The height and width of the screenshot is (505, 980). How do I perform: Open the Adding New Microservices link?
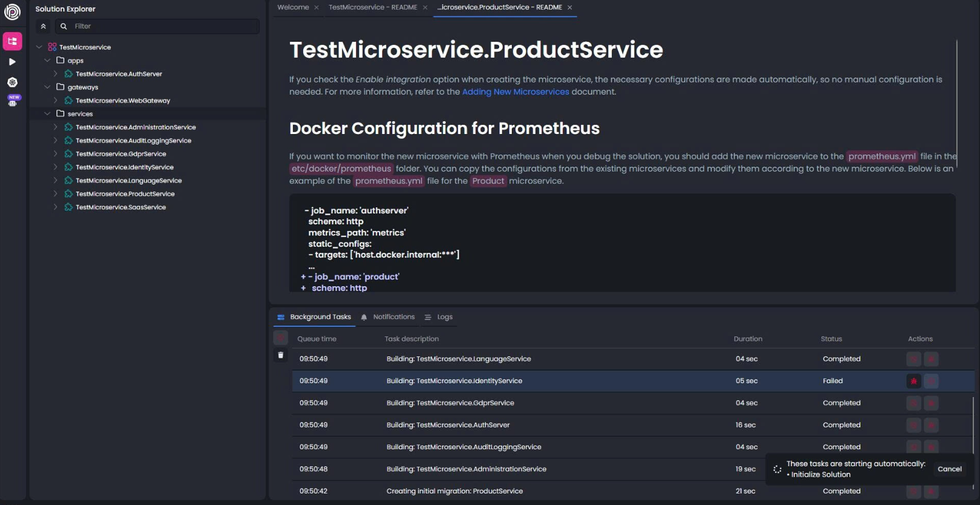tap(515, 92)
